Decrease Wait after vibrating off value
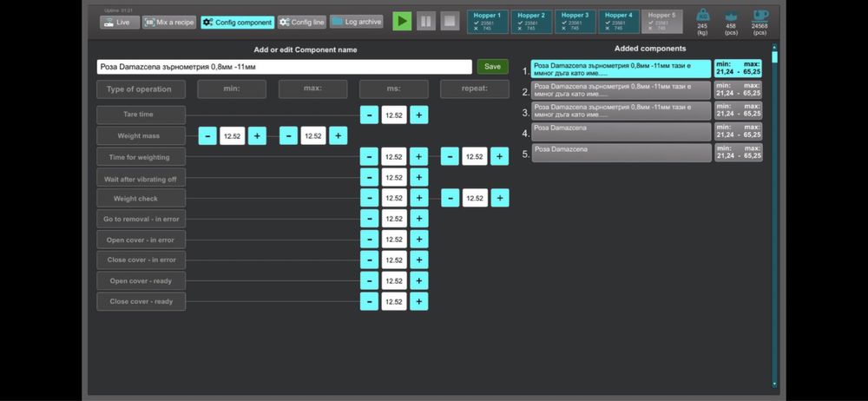Screen dimensions: 868x401 pyautogui.click(x=369, y=177)
